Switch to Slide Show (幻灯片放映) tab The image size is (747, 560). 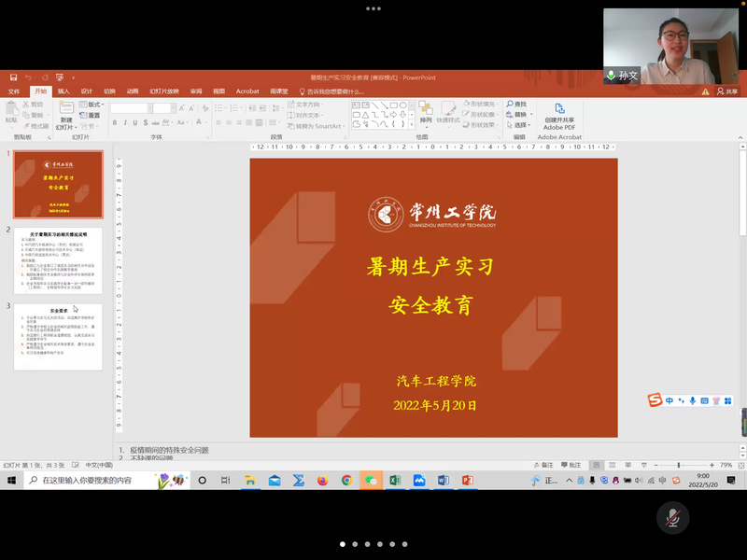point(164,91)
